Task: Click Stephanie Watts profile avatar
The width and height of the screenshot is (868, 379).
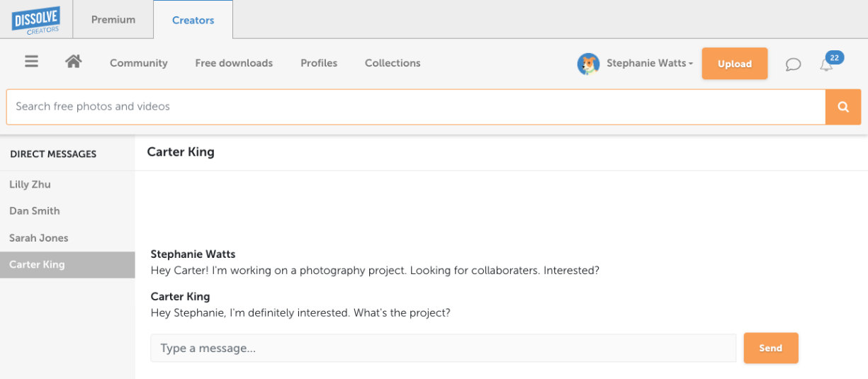Action: [x=588, y=64]
